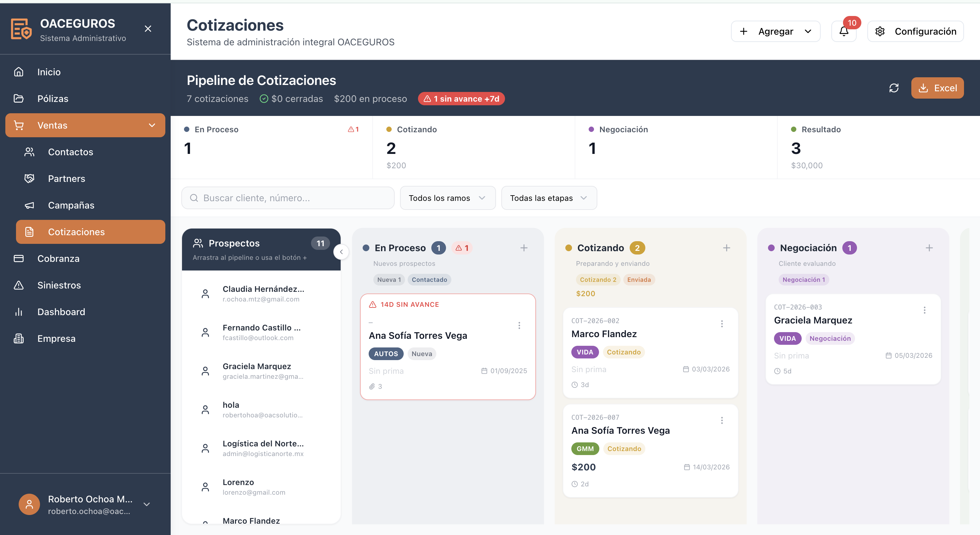Toggle the Enviada filter chip

point(638,279)
